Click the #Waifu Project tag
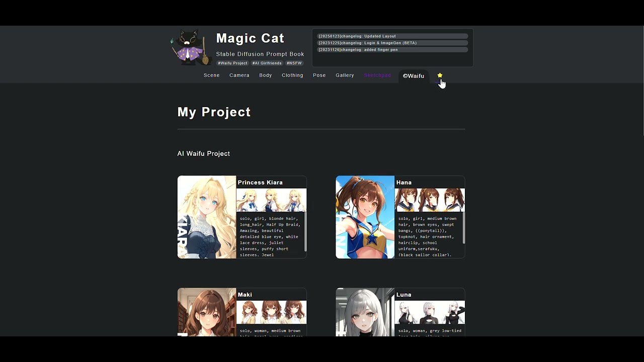 (232, 63)
